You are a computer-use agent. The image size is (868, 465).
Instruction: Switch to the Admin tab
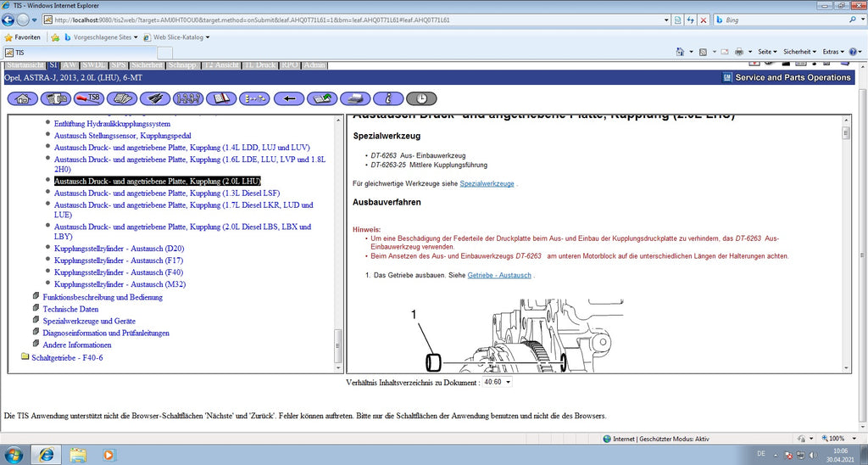pos(315,64)
